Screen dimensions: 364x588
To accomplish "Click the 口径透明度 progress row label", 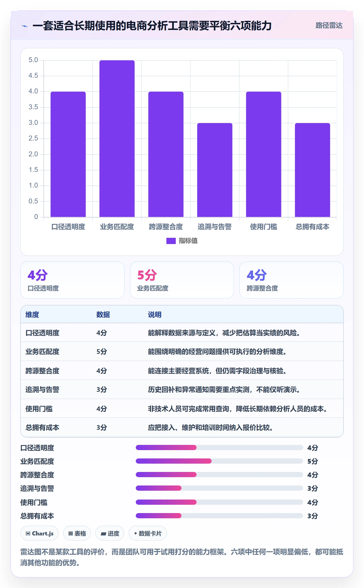I will click(37, 448).
